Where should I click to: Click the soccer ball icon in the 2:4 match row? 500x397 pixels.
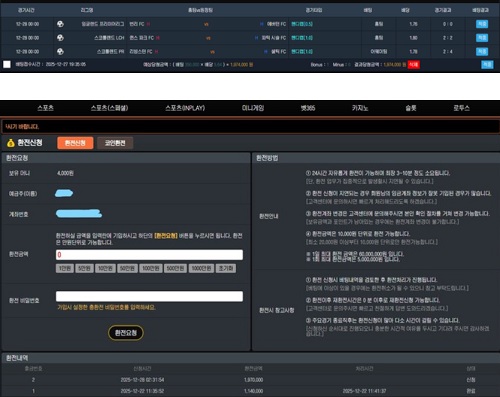[x=60, y=51]
